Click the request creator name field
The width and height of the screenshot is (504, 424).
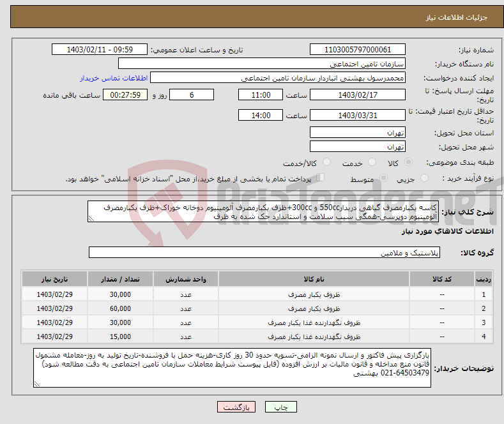(x=278, y=78)
